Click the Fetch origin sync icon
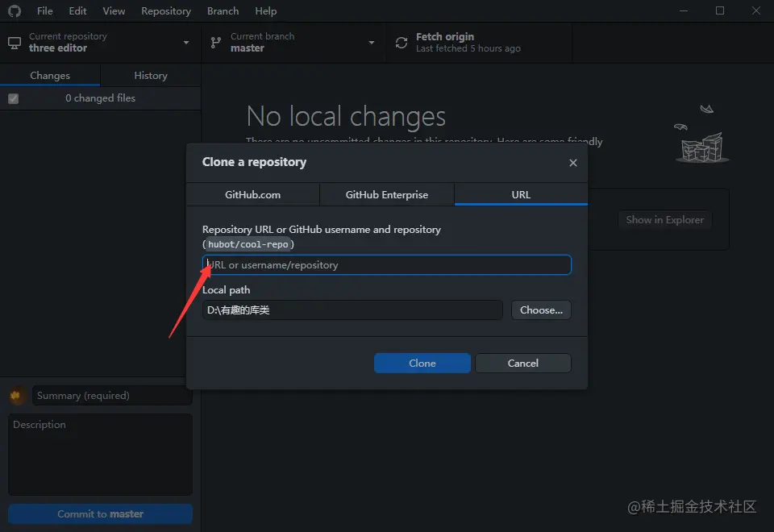Image resolution: width=774 pixels, height=532 pixels. pos(402,43)
